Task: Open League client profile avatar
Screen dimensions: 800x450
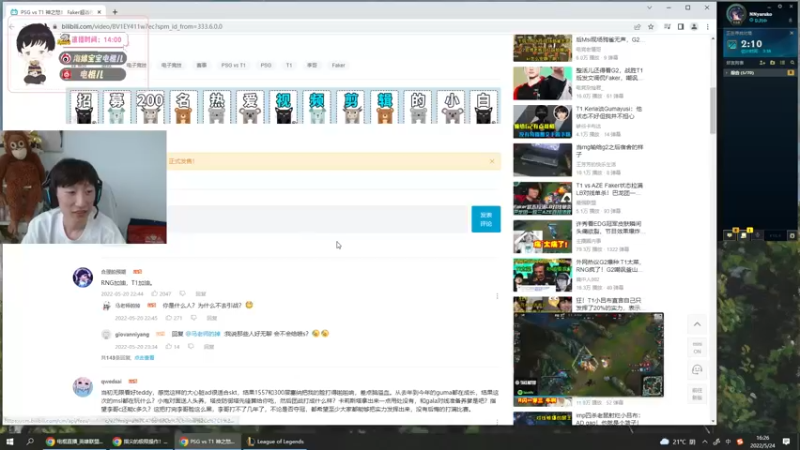Action: click(x=736, y=15)
